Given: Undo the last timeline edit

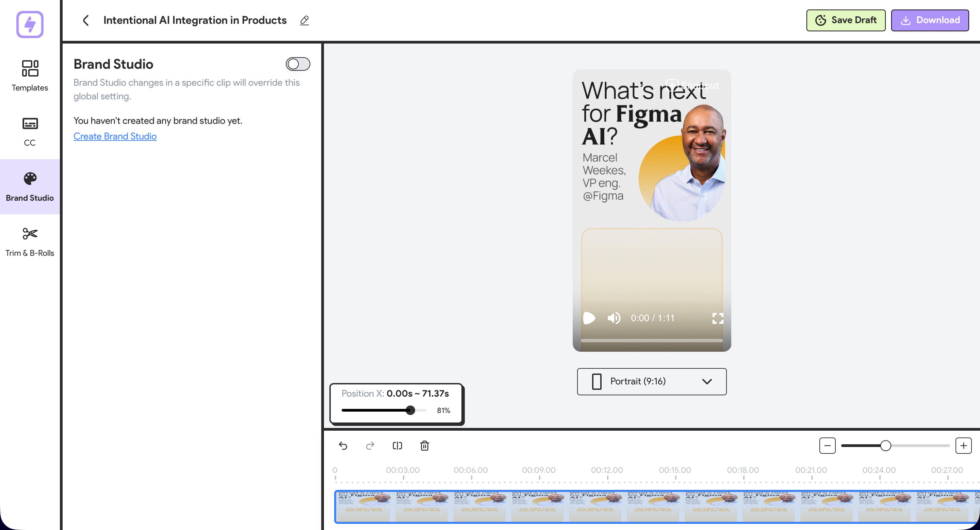Looking at the screenshot, I should tap(343, 446).
